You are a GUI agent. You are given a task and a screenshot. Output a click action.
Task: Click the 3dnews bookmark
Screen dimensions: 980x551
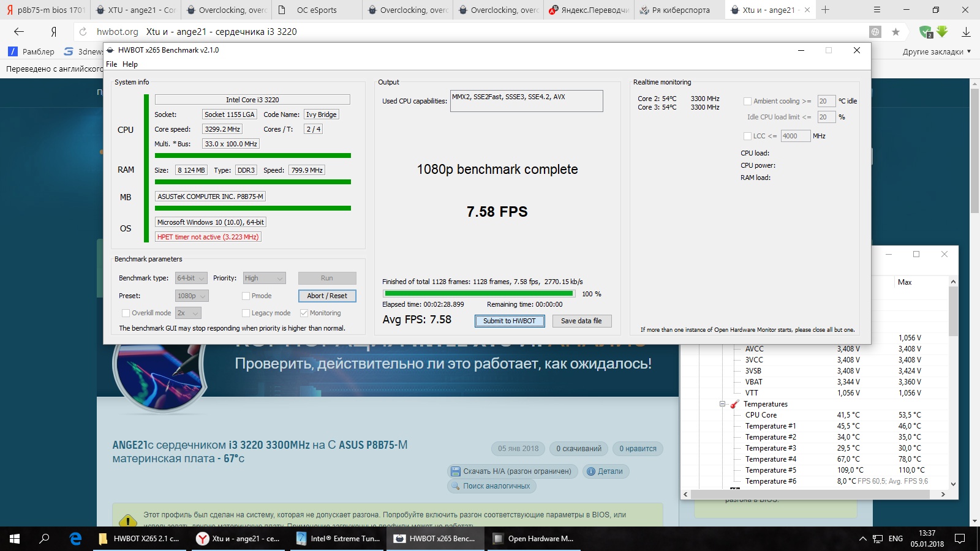coord(83,51)
